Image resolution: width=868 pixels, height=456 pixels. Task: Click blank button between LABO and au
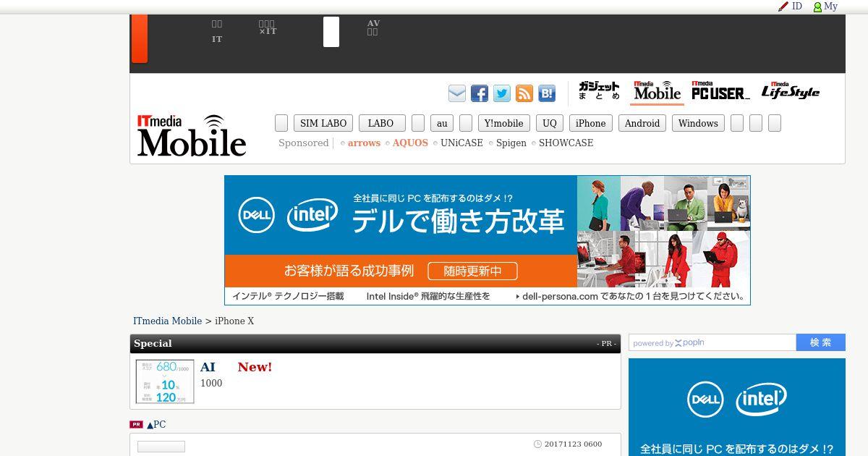click(418, 123)
